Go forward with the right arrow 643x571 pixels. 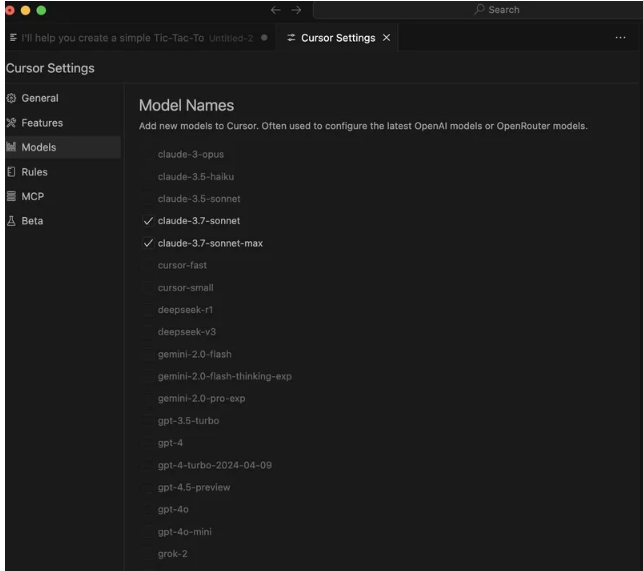(296, 10)
